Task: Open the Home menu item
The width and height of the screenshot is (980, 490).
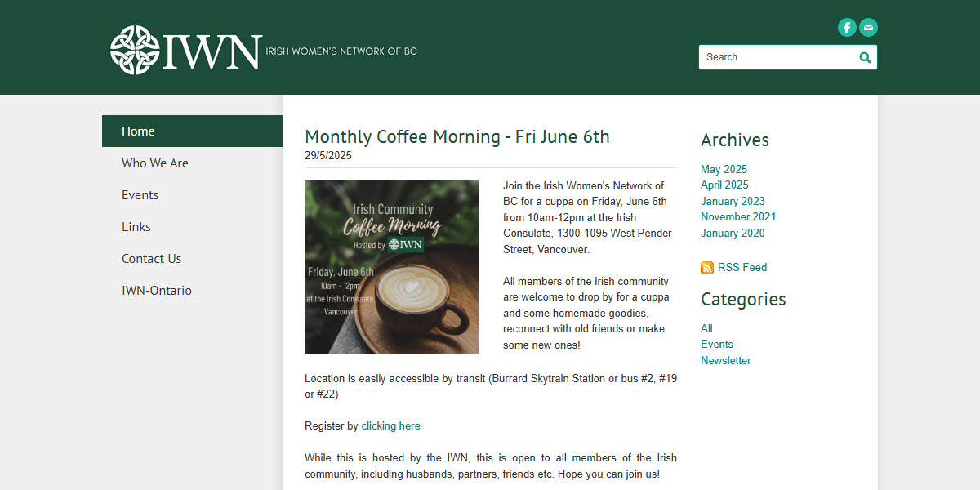Action: [x=138, y=131]
